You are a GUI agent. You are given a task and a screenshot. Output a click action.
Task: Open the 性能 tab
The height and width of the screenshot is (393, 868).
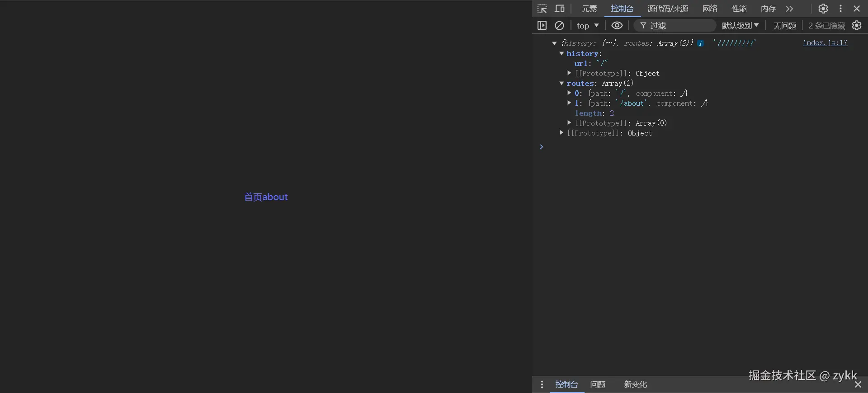pyautogui.click(x=739, y=9)
